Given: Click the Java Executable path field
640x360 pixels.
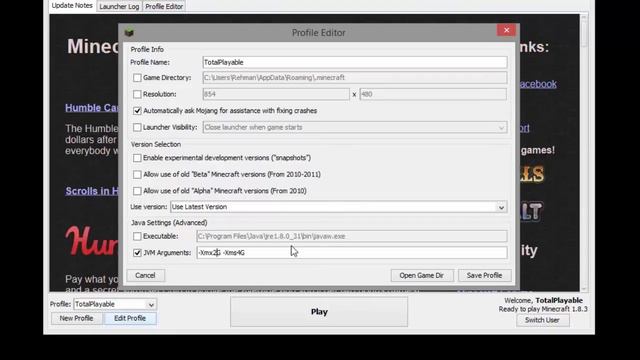Looking at the screenshot, I should pos(352,236).
